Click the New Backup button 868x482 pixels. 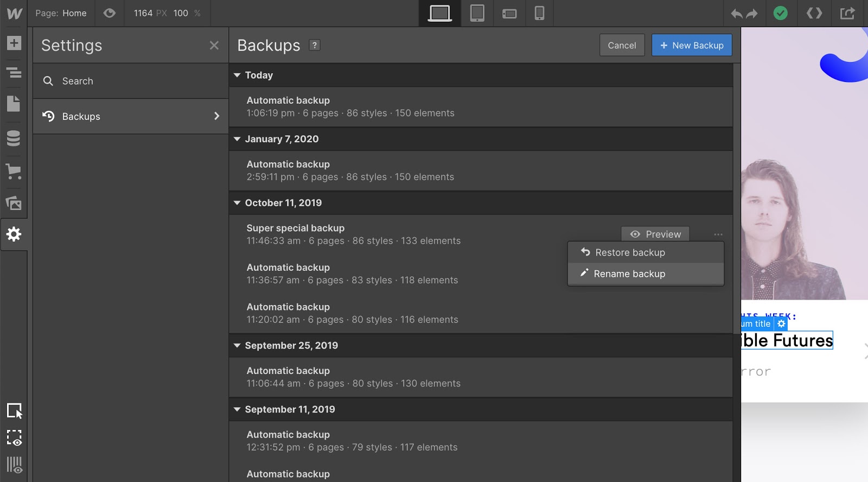(x=692, y=46)
